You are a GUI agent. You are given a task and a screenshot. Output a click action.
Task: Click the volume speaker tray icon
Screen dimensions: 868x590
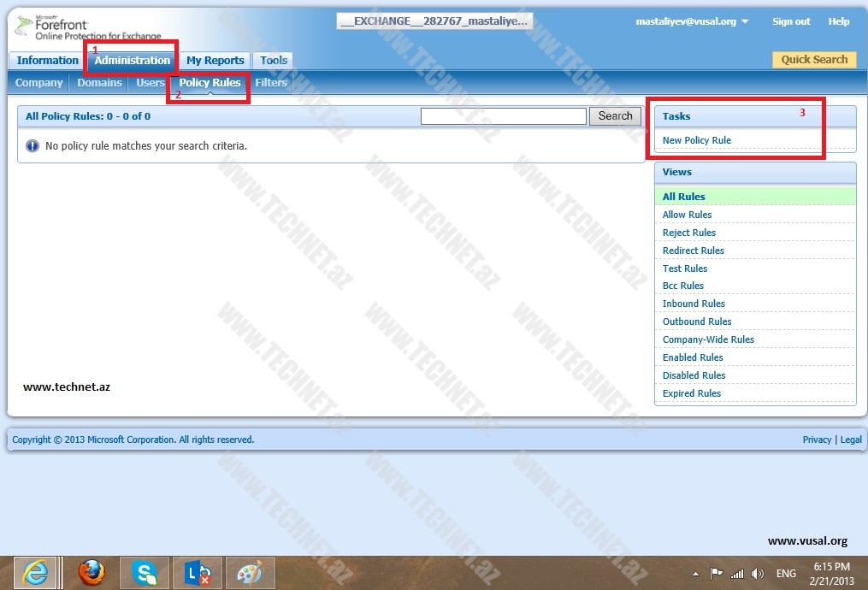[x=757, y=574]
